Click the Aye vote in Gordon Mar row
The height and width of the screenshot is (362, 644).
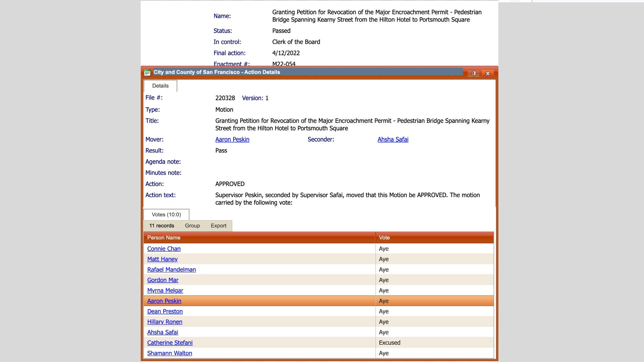(x=383, y=280)
